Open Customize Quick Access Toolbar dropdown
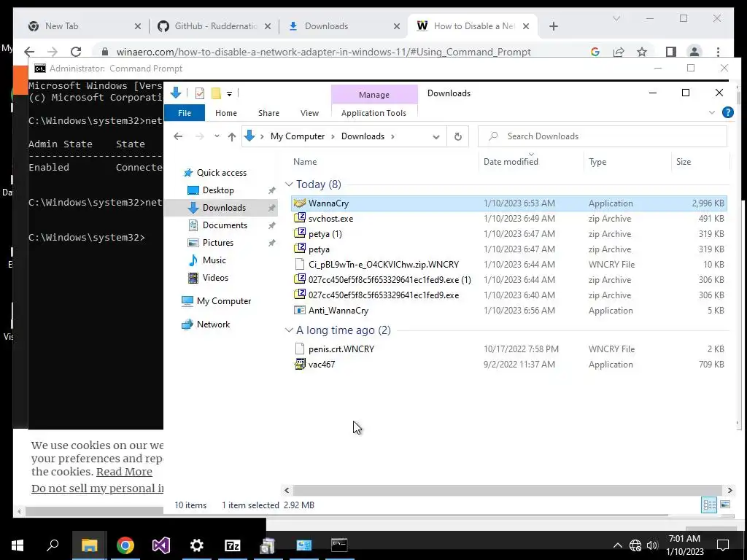747x560 pixels. (229, 94)
